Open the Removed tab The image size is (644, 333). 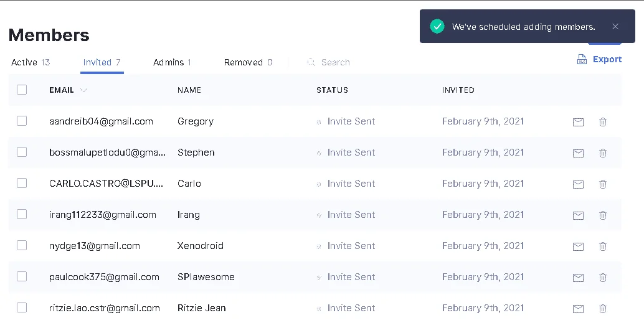point(248,62)
